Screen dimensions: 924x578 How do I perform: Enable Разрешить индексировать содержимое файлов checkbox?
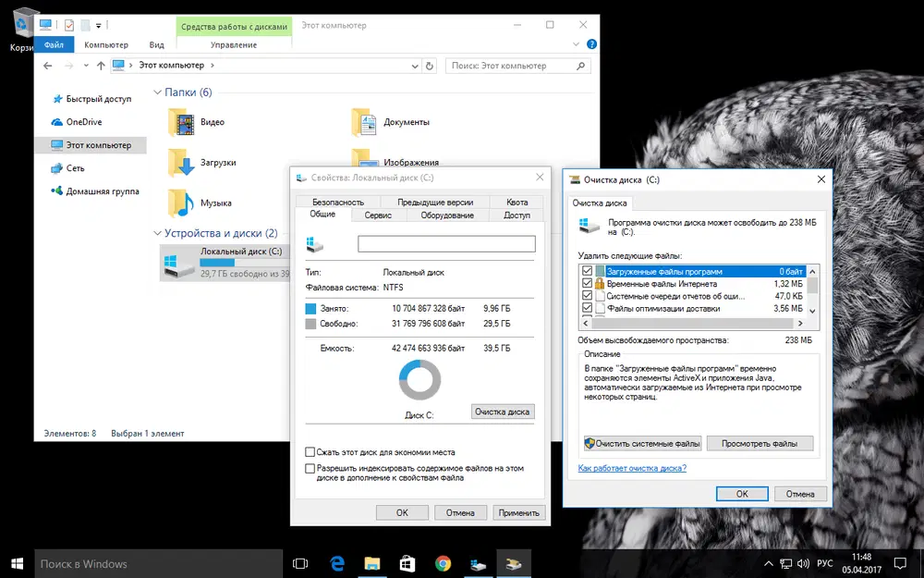click(310, 468)
